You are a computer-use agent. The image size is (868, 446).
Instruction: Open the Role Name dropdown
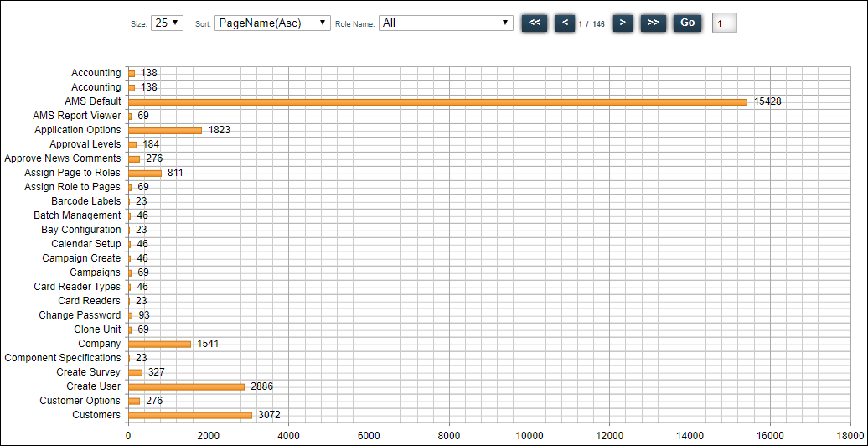pos(446,23)
